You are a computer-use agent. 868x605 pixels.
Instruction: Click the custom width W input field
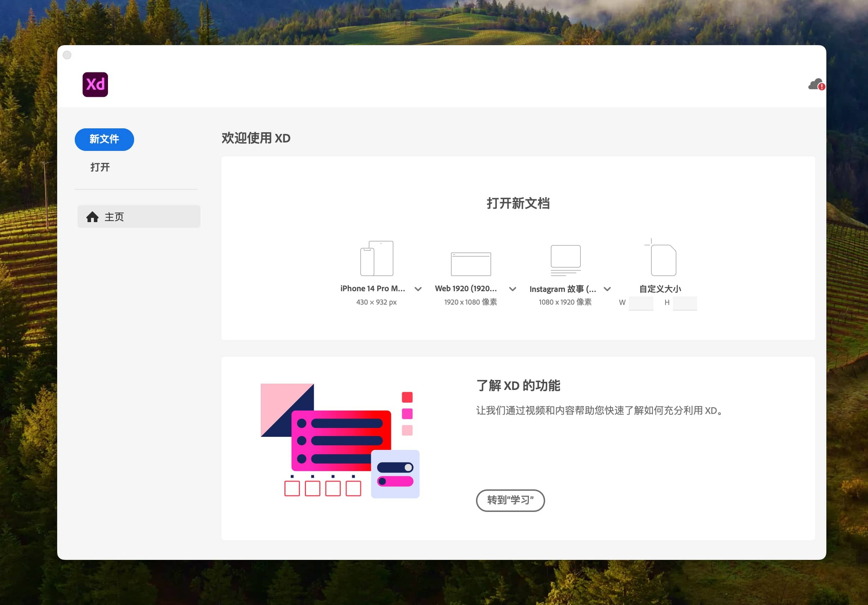click(x=641, y=303)
